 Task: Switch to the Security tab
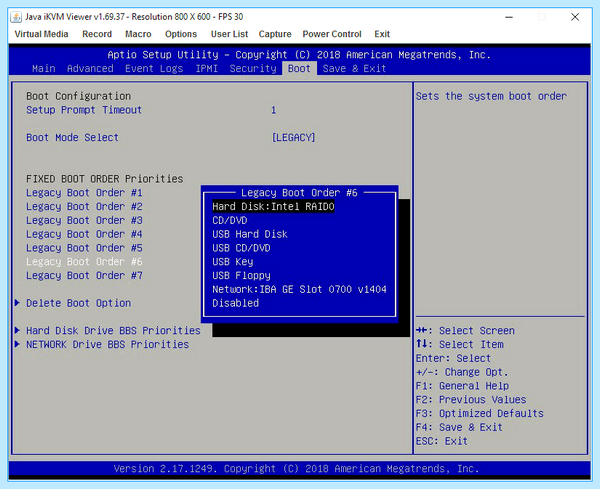253,68
